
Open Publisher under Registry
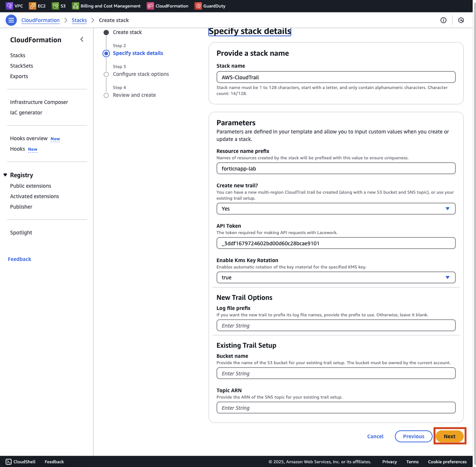coord(21,207)
